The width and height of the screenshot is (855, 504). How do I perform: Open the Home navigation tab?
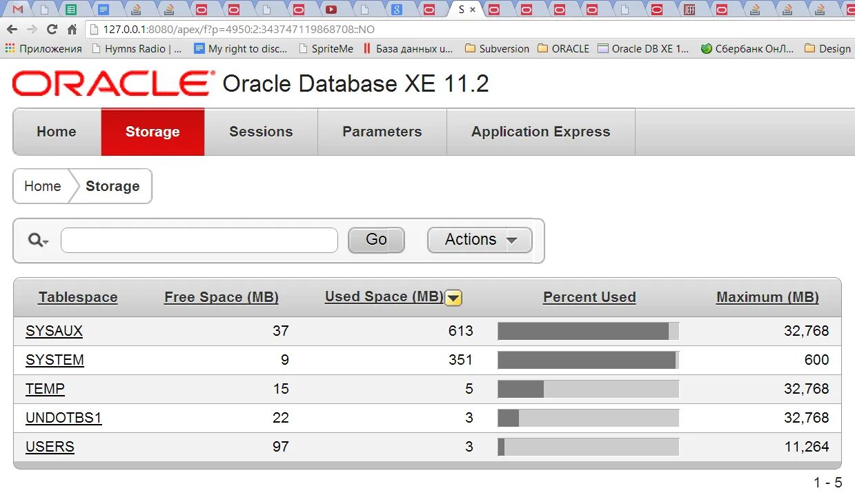tap(57, 132)
